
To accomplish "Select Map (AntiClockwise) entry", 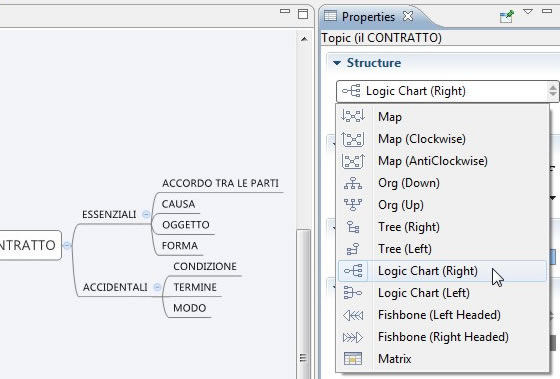I will (442, 161).
